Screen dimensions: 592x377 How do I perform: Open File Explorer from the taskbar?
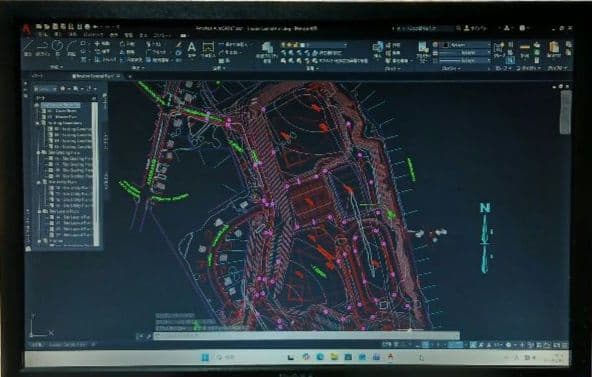(334, 357)
